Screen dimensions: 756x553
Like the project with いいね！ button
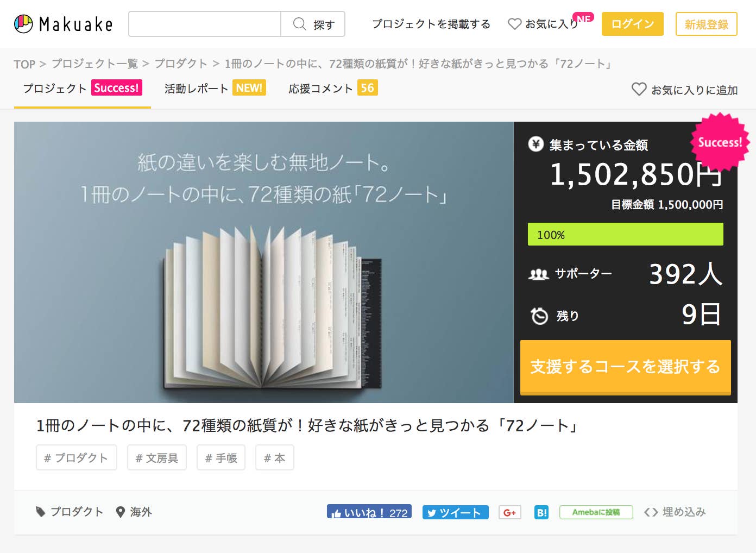[369, 512]
